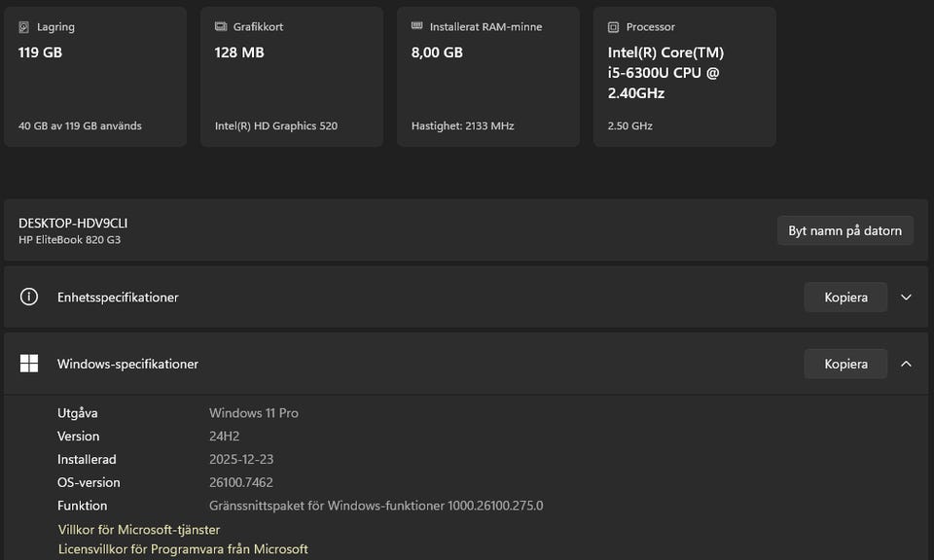The height and width of the screenshot is (560, 934).
Task: Click the text 40 GB av 119 GB används
Action: click(x=80, y=125)
